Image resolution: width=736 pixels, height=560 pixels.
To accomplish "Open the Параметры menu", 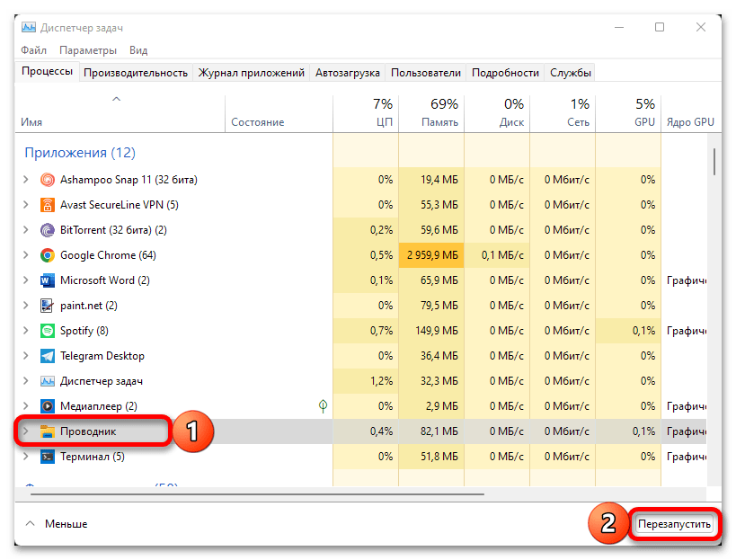I will tap(88, 50).
